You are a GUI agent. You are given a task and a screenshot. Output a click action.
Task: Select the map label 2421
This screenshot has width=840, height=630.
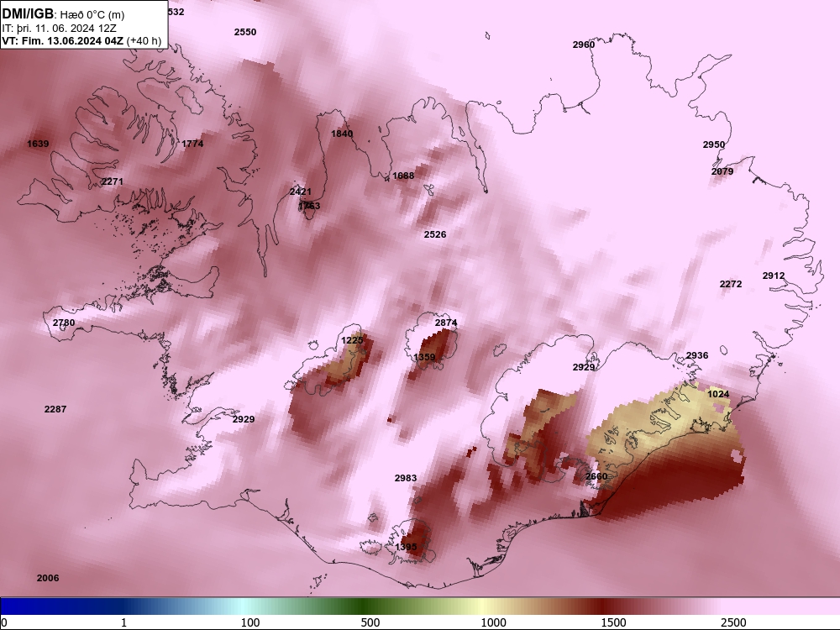click(x=301, y=192)
